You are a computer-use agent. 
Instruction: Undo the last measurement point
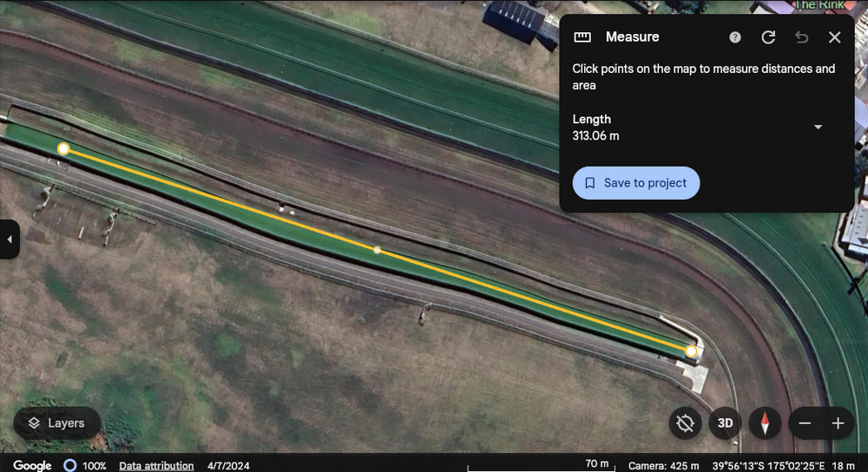(801, 37)
